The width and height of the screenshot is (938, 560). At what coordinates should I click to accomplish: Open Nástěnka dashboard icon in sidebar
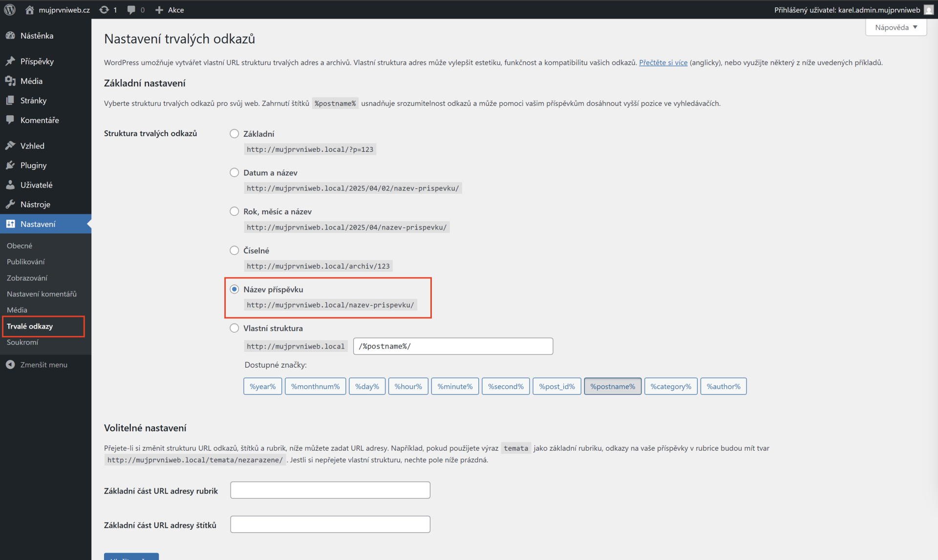tap(10, 36)
